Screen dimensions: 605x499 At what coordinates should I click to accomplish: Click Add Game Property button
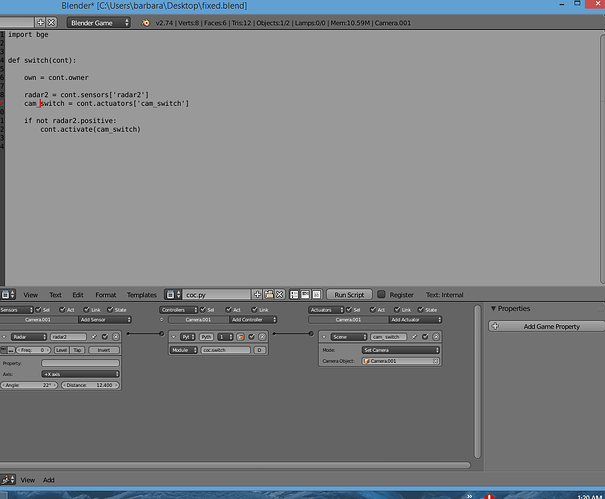tap(547, 326)
